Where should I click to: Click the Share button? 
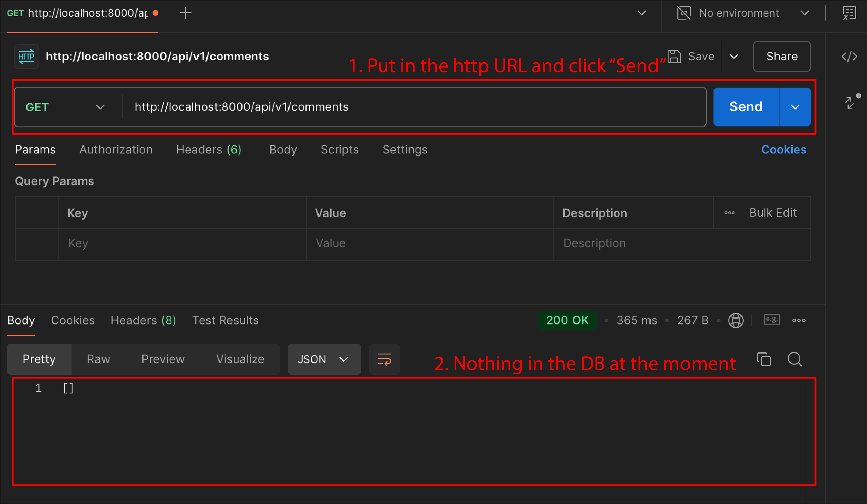782,56
